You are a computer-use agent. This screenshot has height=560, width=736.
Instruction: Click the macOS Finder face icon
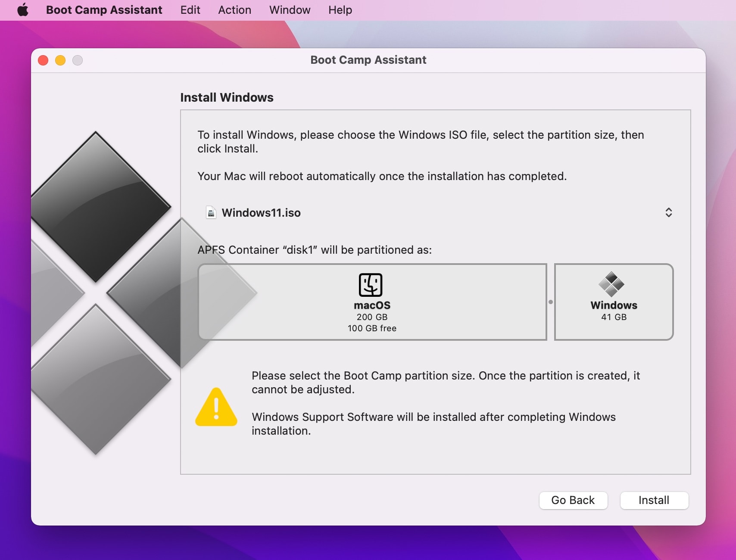[371, 284]
